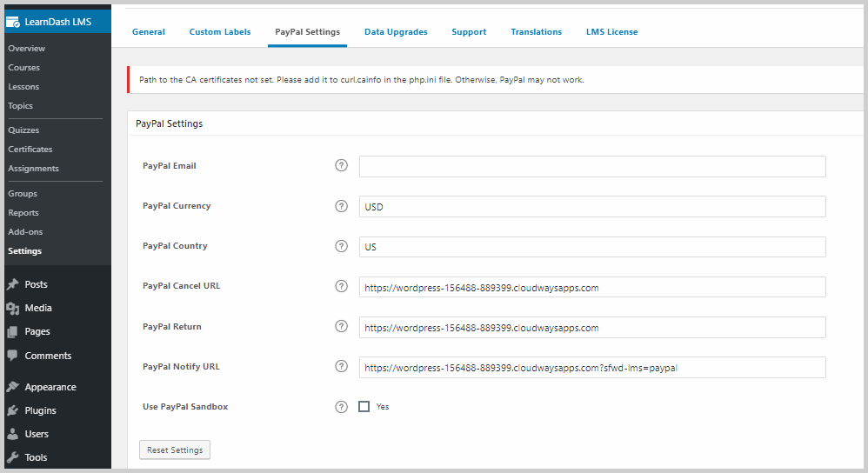Click the Pages icon in sidebar
The width and height of the screenshot is (868, 473).
tap(13, 332)
